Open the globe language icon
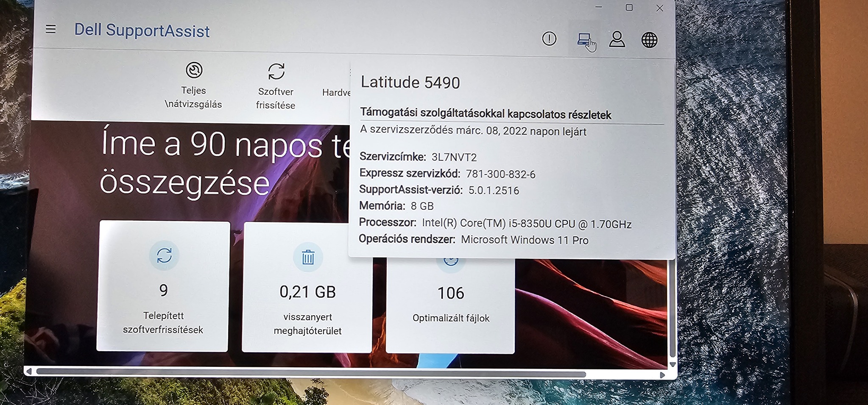This screenshot has width=868, height=405. pos(649,40)
